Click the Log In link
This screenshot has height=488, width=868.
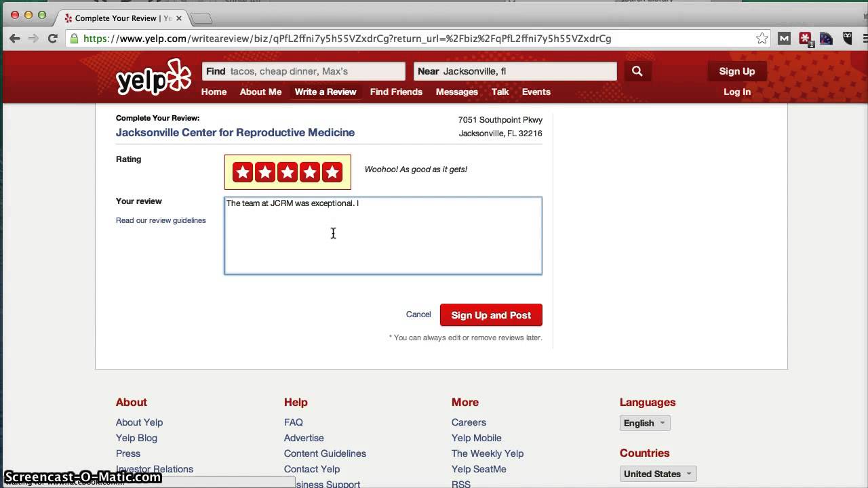click(737, 91)
